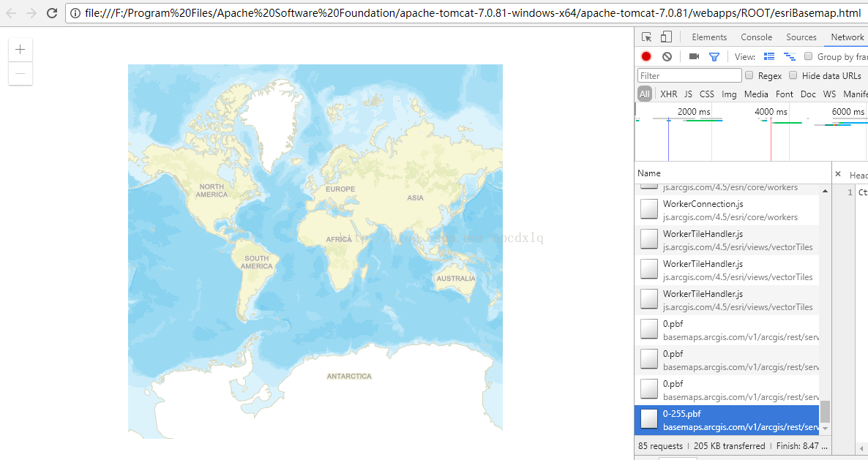
Task: Filter requests by CSS type
Action: click(x=706, y=94)
